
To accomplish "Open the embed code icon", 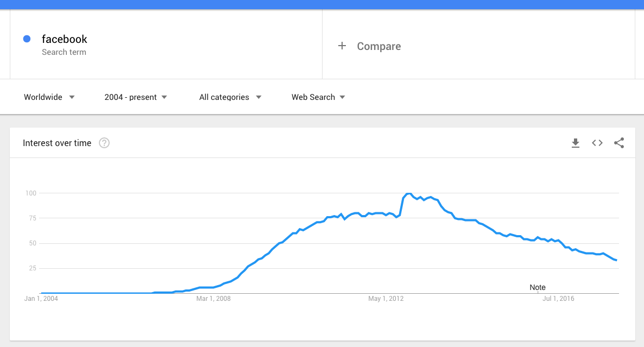I will pyautogui.click(x=597, y=143).
